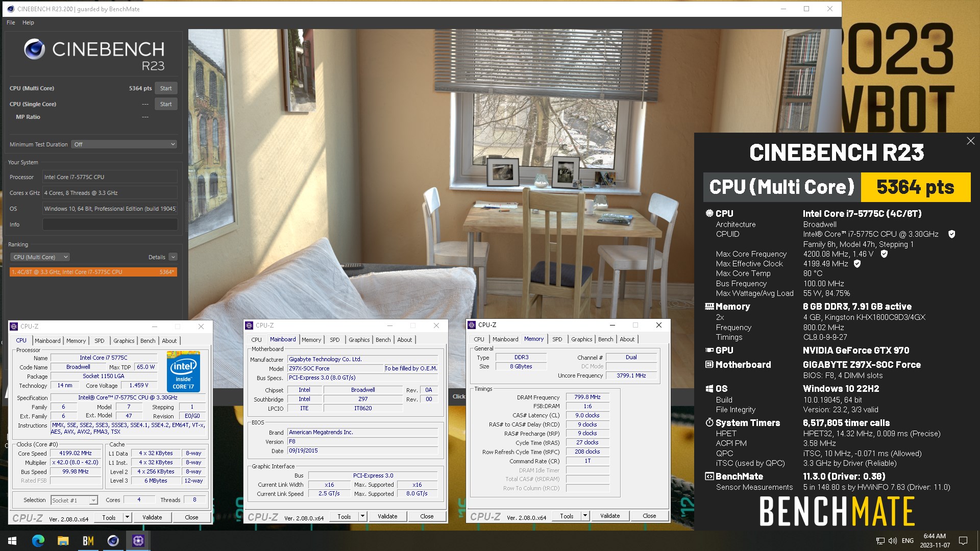Open the Windows Start menu

click(12, 541)
